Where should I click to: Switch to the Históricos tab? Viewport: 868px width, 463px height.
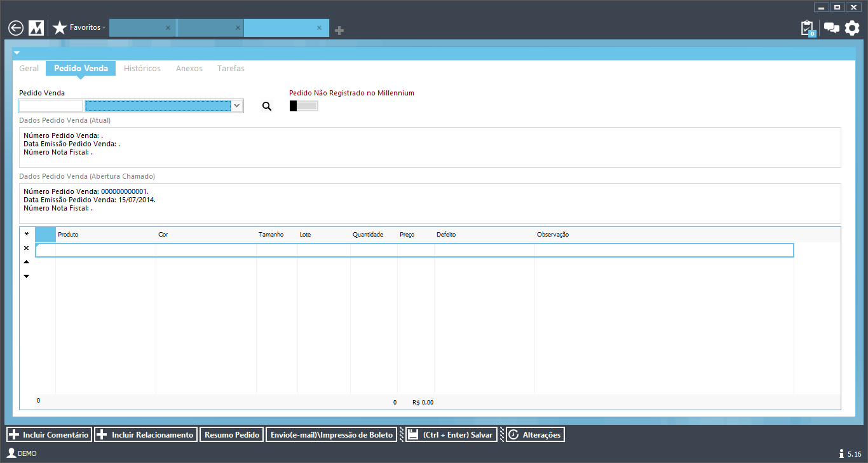click(x=142, y=69)
